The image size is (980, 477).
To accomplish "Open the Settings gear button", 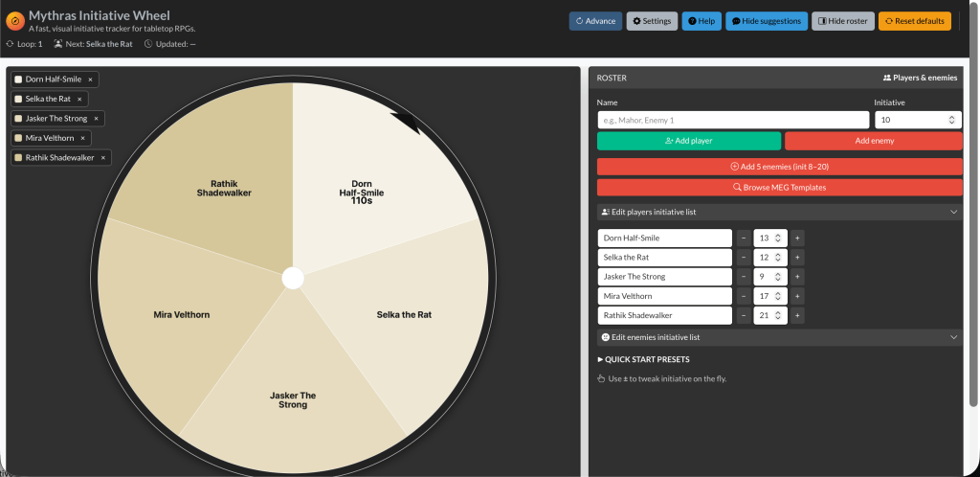I will pos(652,21).
